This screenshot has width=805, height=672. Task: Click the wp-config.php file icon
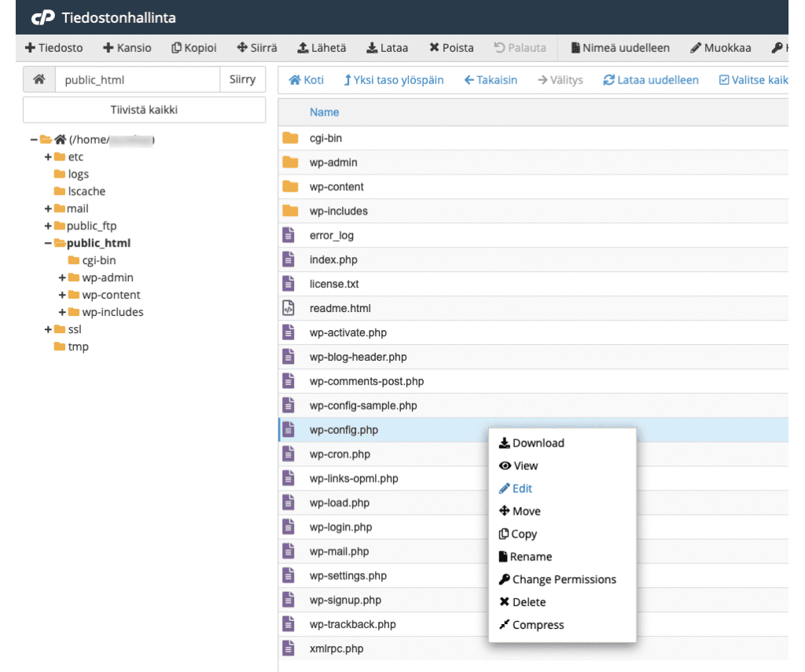click(289, 430)
